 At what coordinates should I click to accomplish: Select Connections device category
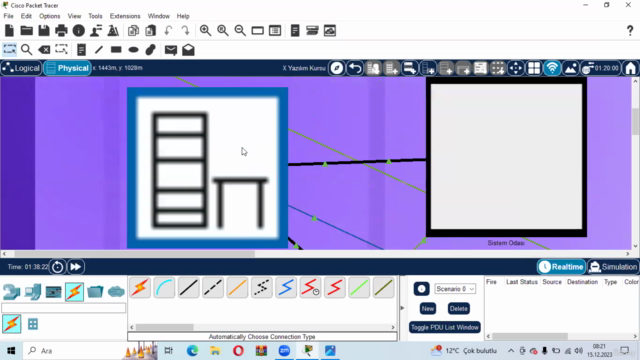coord(74,292)
